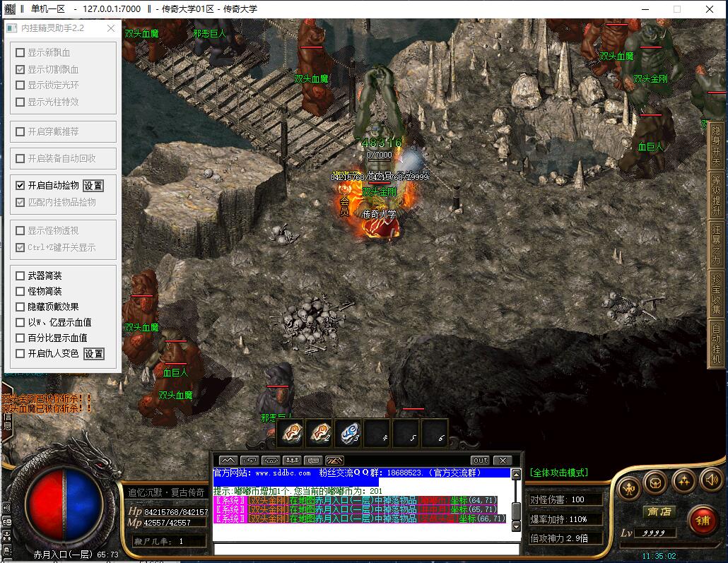Enable 开启仇人变色 checkbox
Viewport: 728px width, 563px height.
tap(20, 354)
